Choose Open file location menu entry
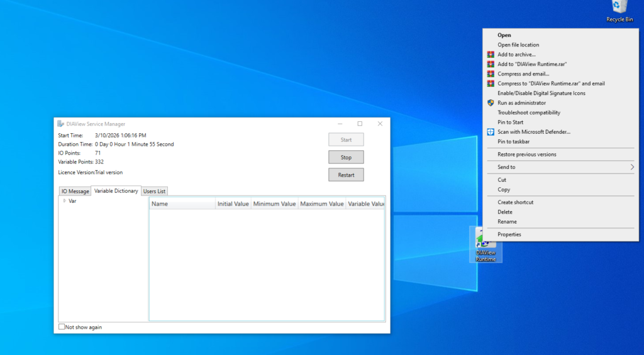Image resolution: width=644 pixels, height=355 pixels. point(518,45)
